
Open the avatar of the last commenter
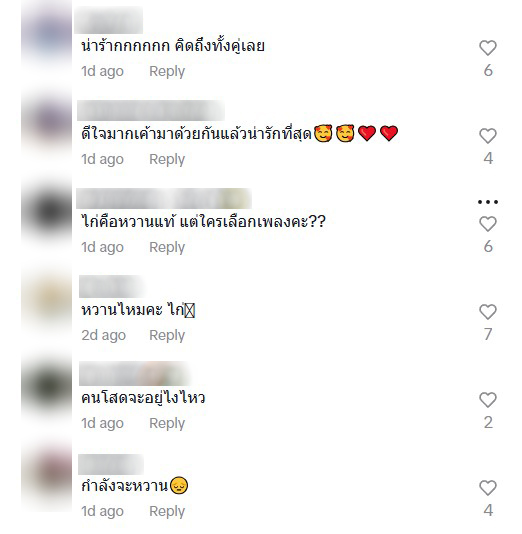point(47,475)
